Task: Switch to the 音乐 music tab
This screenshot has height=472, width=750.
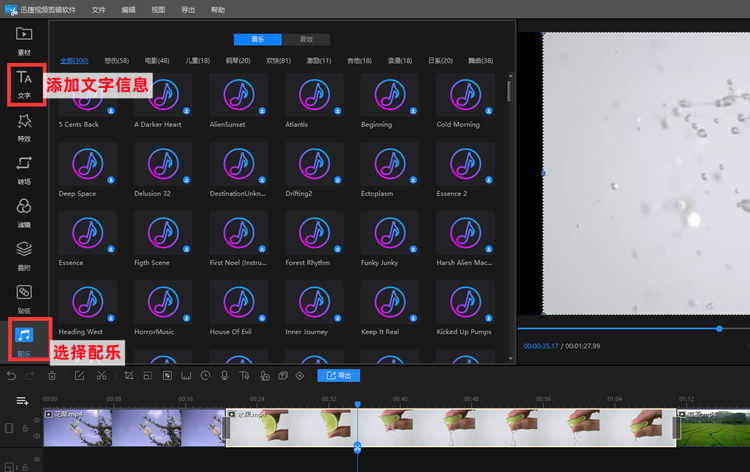Action: 258,39
